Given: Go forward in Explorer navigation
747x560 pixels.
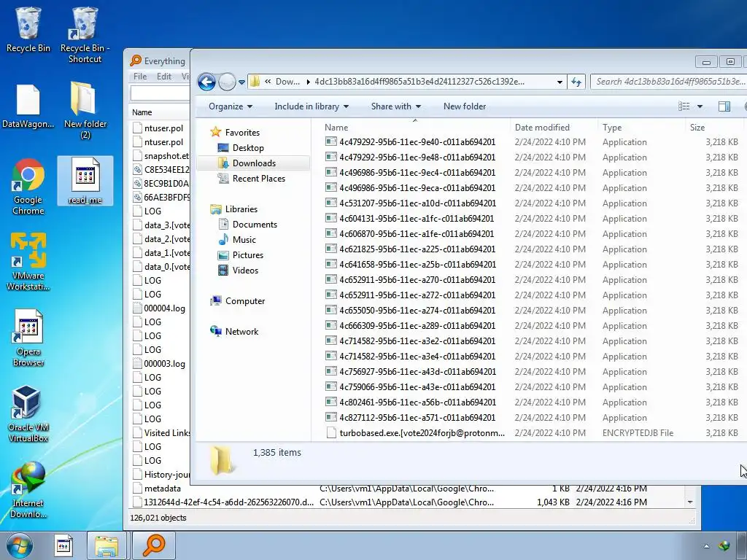Looking at the screenshot, I should 228,82.
